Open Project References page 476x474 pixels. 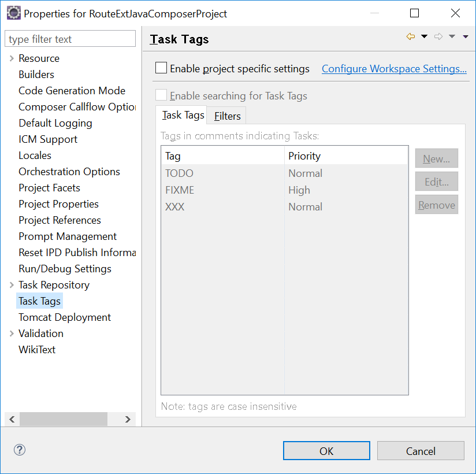pos(60,220)
